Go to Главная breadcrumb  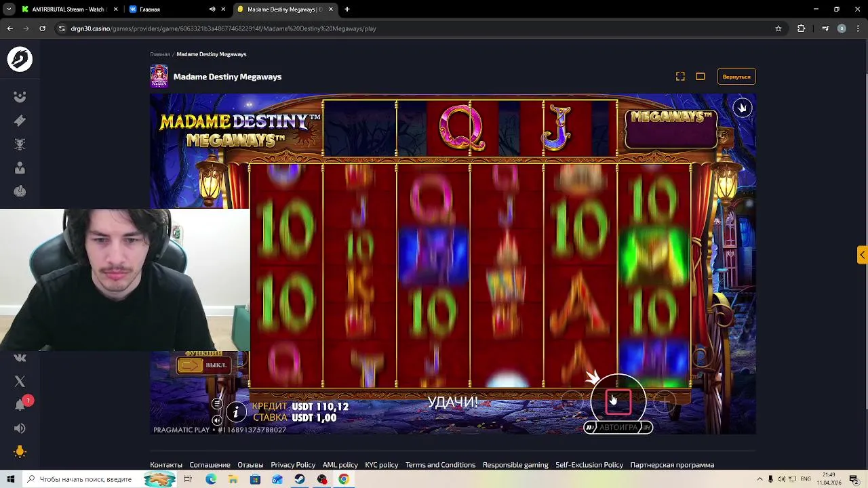click(160, 54)
